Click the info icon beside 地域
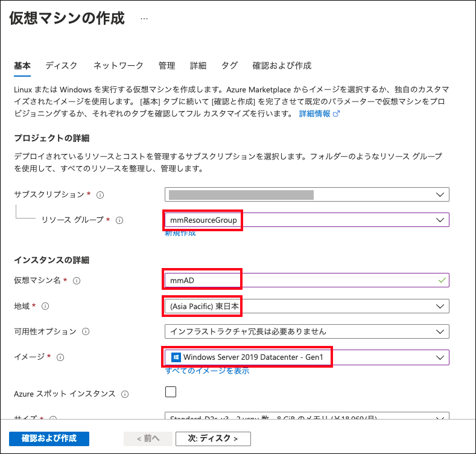476x454 pixels. (45, 306)
